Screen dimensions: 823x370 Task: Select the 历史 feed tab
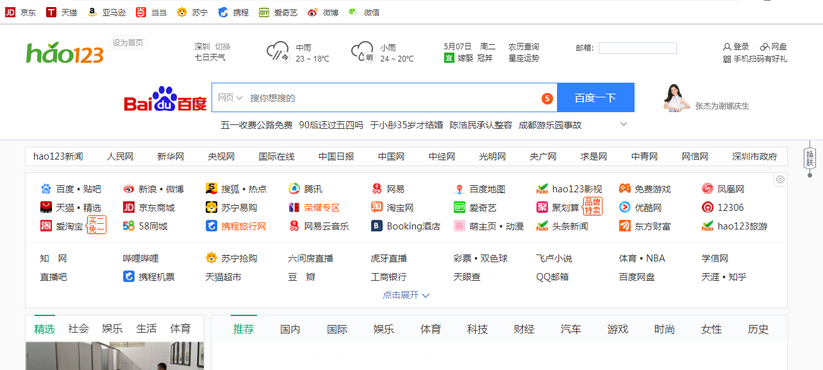point(758,330)
